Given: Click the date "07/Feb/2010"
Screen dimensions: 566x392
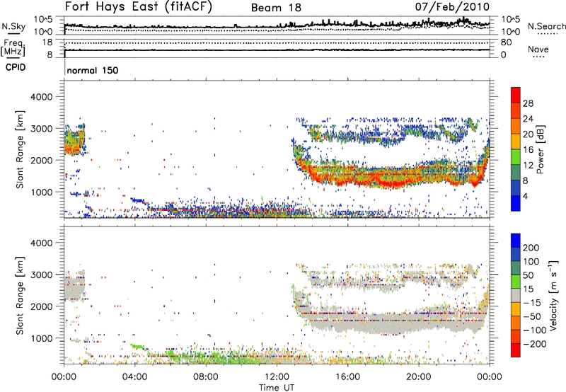Looking at the screenshot, I should (x=452, y=7).
